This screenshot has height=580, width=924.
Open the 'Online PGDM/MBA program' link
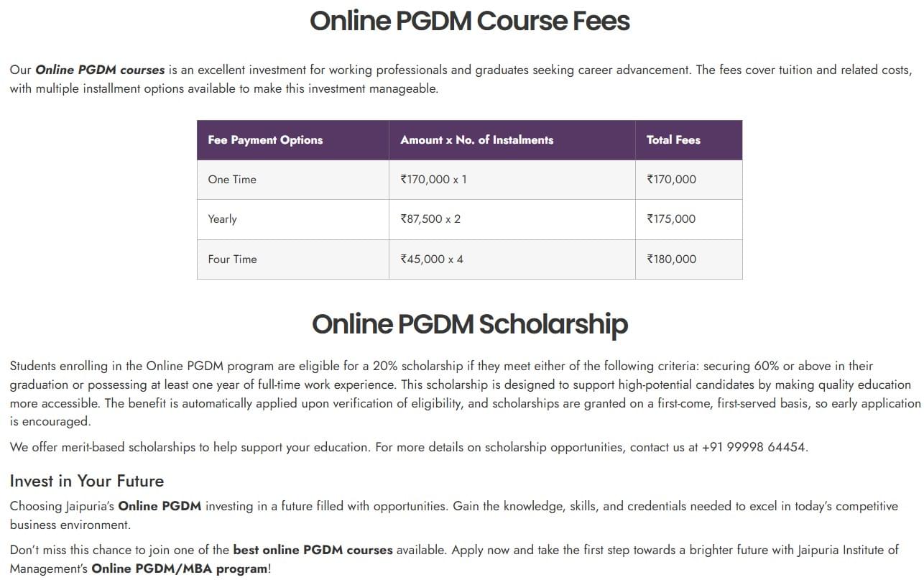click(x=180, y=569)
